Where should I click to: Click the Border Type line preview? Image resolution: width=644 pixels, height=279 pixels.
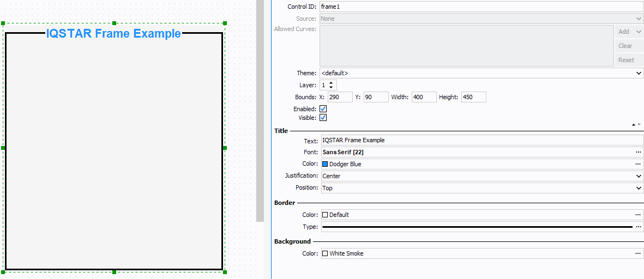click(477, 227)
